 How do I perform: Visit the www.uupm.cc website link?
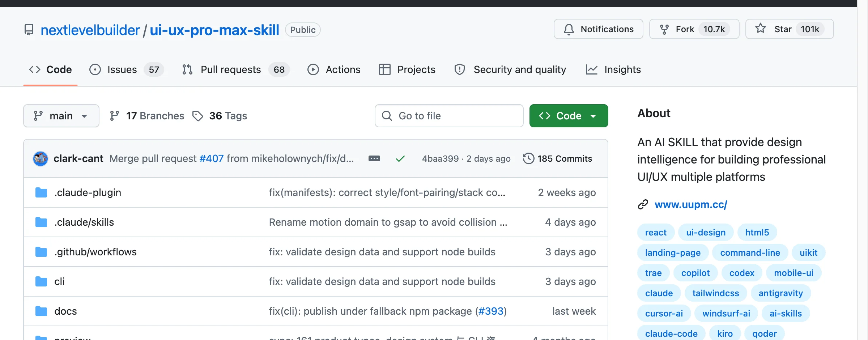point(691,204)
